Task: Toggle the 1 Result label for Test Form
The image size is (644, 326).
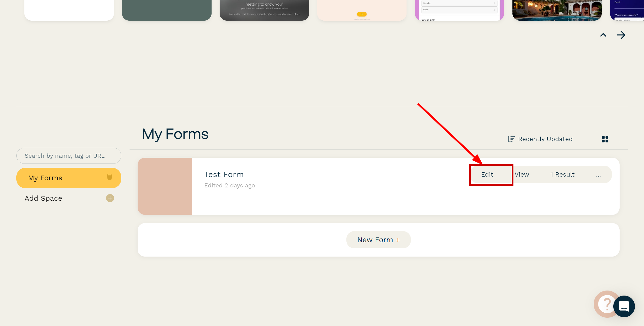Action: click(x=562, y=174)
